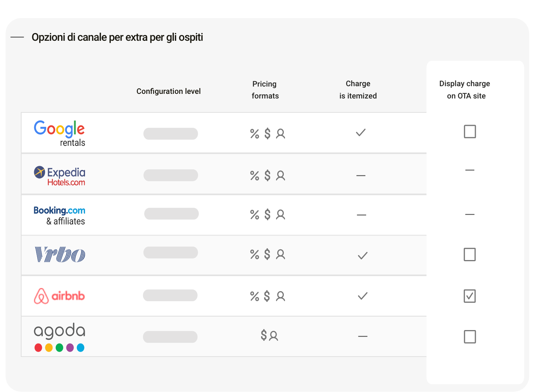Open Expedia configuration level field

tap(171, 175)
